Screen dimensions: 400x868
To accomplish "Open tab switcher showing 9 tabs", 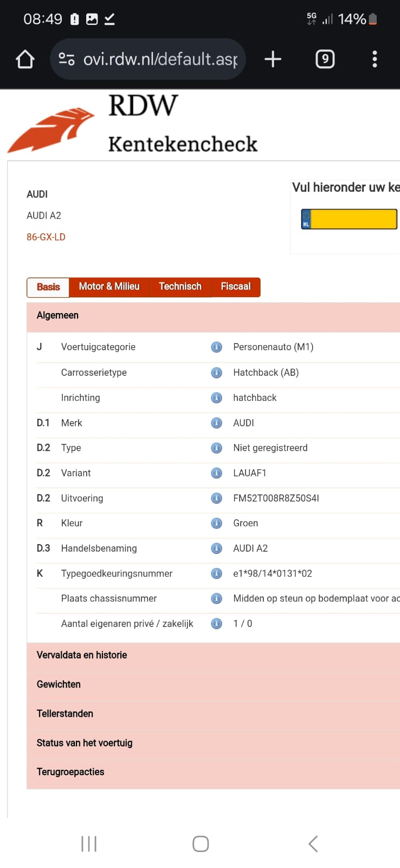I will pyautogui.click(x=325, y=59).
